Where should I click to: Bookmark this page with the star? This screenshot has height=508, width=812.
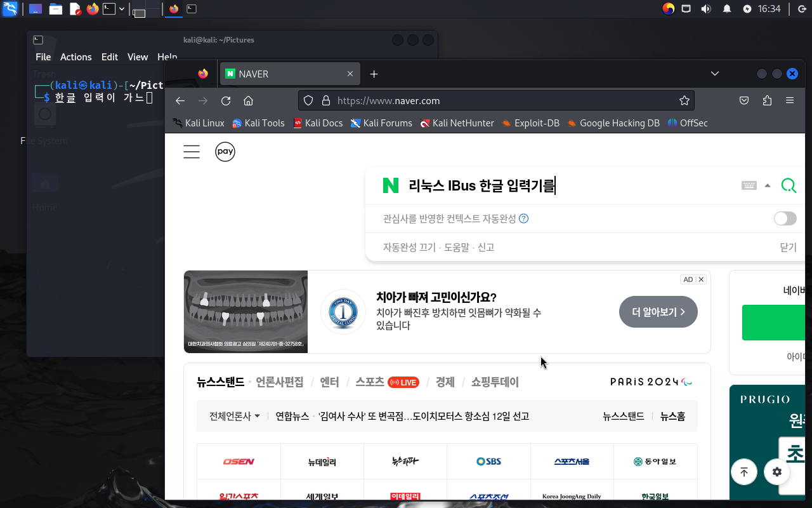[684, 100]
